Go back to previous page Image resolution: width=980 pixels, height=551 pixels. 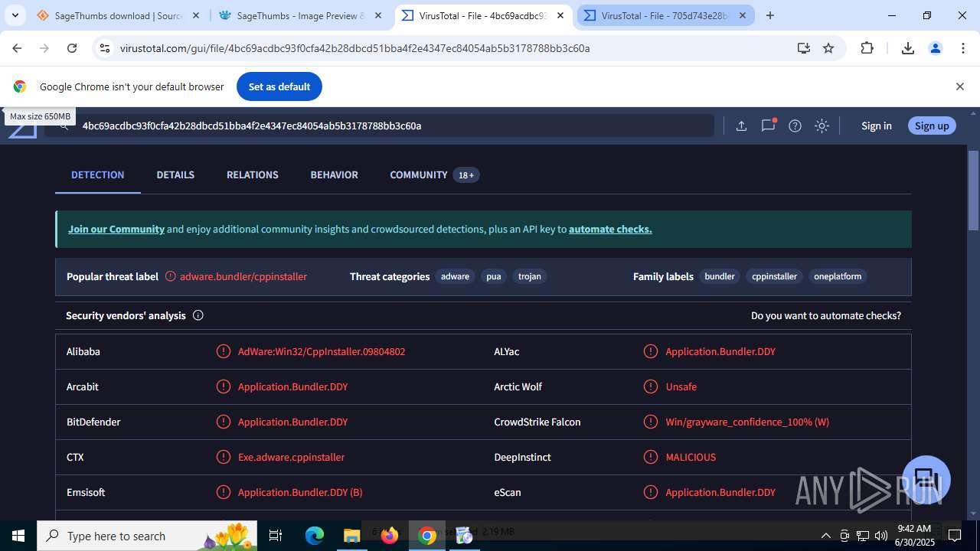coord(17,48)
